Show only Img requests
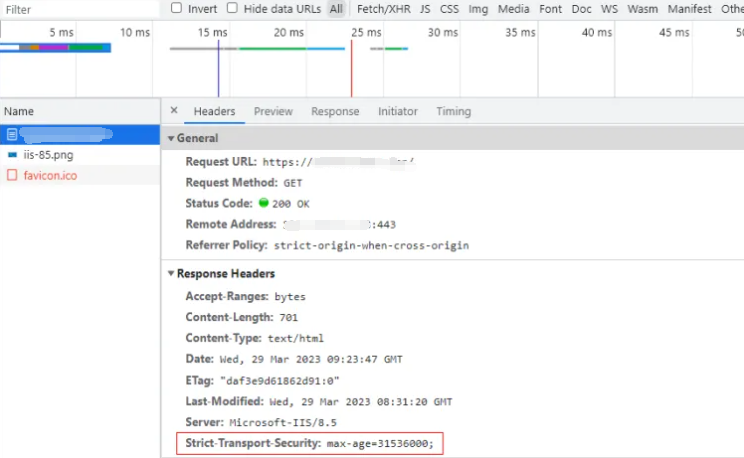Viewport: 744px width, 458px height. [x=478, y=9]
